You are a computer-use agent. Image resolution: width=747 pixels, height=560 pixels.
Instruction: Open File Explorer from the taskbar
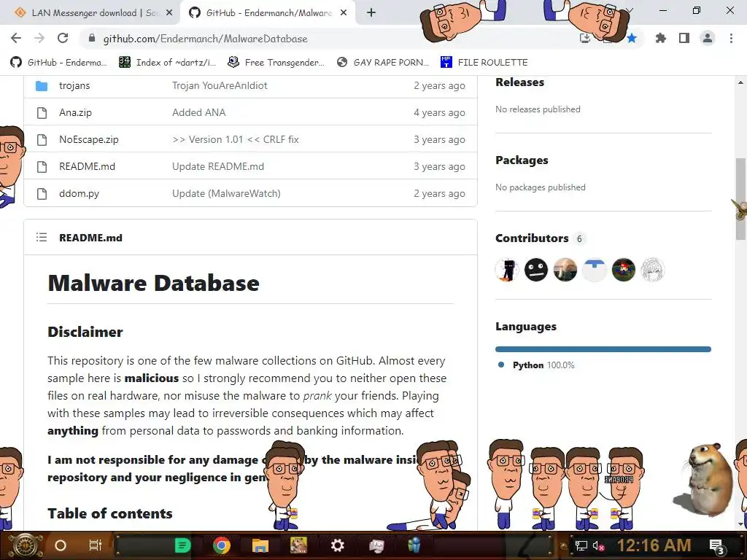pyautogui.click(x=260, y=545)
